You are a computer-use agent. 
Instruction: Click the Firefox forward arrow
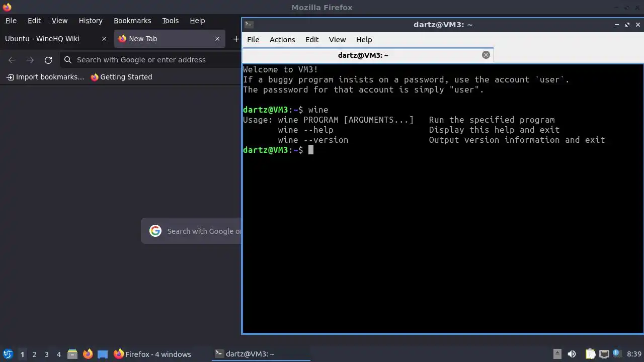coord(30,60)
